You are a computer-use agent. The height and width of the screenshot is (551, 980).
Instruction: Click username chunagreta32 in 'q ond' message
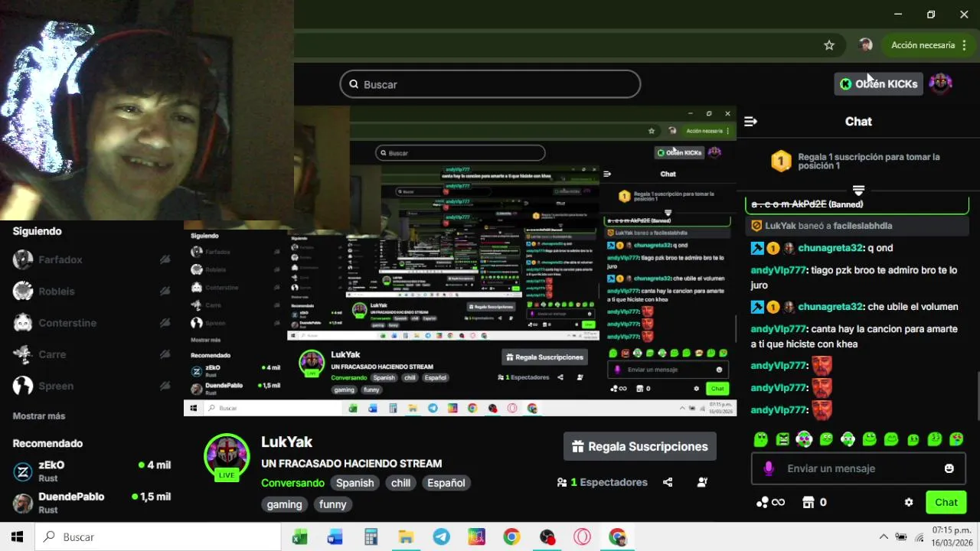tap(831, 248)
